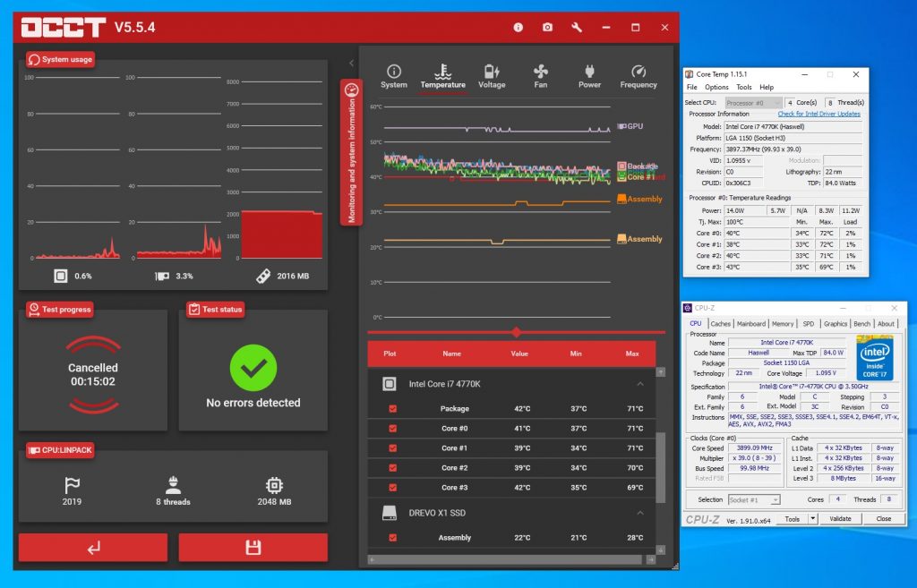Screen dimensions: 917x588
Task: Click the GPU legend entry on the graph
Action: (630, 126)
